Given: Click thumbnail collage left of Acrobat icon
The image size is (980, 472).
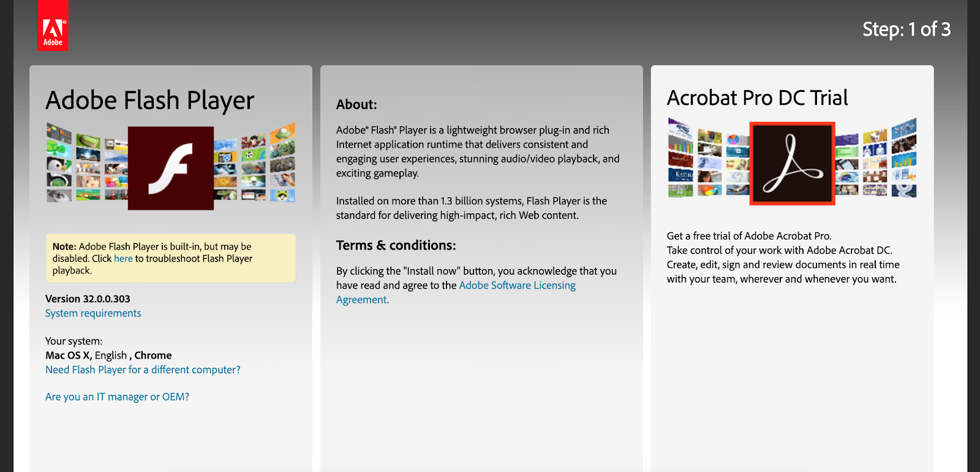Looking at the screenshot, I should point(708,158).
